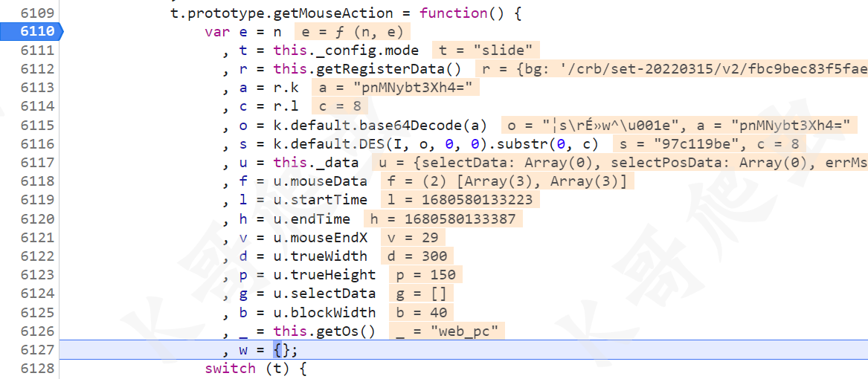
Task: Click line number 6124 in the gutter
Action: tap(38, 294)
